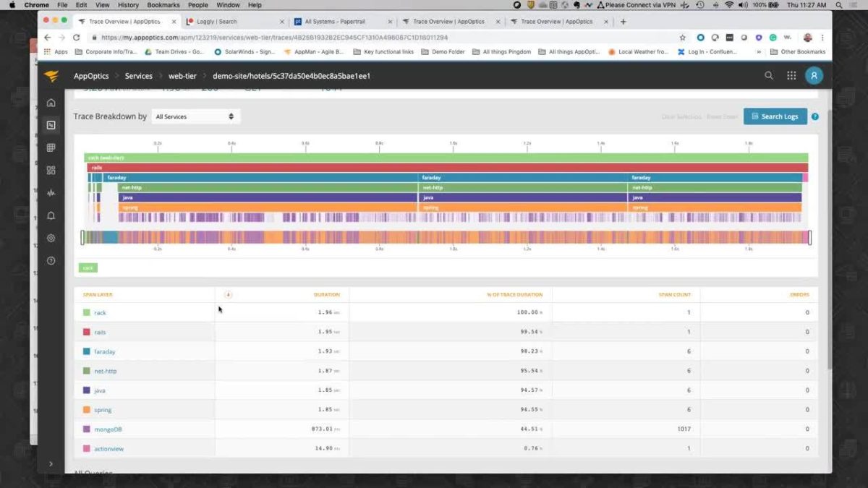Click the Search Logs button
The height and width of the screenshot is (488, 868).
click(x=775, y=116)
